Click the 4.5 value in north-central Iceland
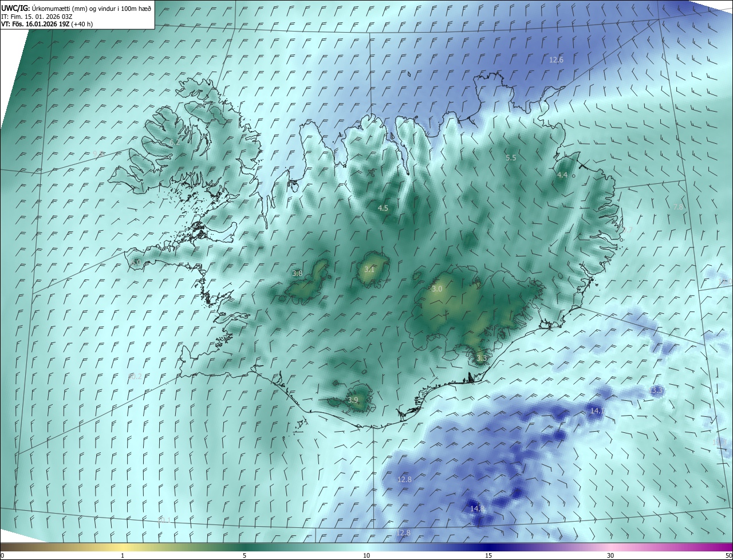 [383, 208]
